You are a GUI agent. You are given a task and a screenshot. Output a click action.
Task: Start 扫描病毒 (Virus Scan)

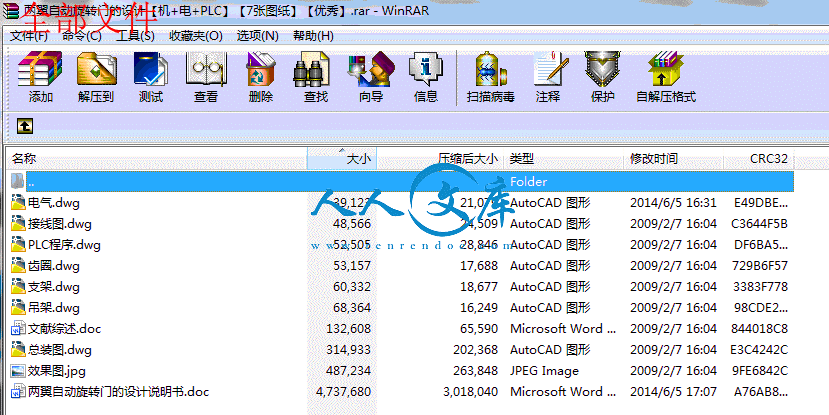tap(491, 69)
